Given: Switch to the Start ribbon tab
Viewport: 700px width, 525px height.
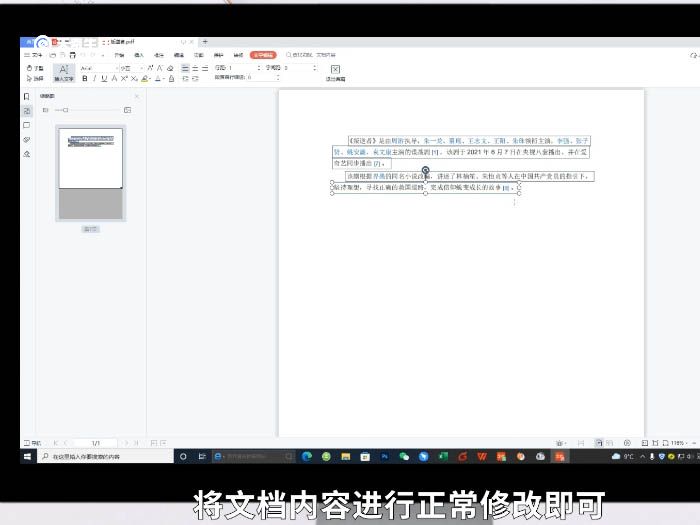Looking at the screenshot, I should 119,55.
